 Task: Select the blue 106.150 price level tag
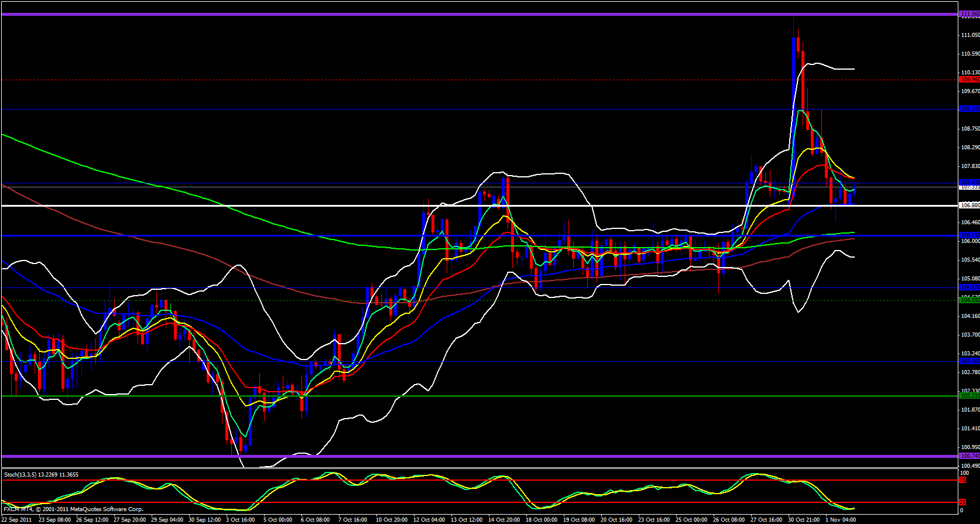click(969, 235)
